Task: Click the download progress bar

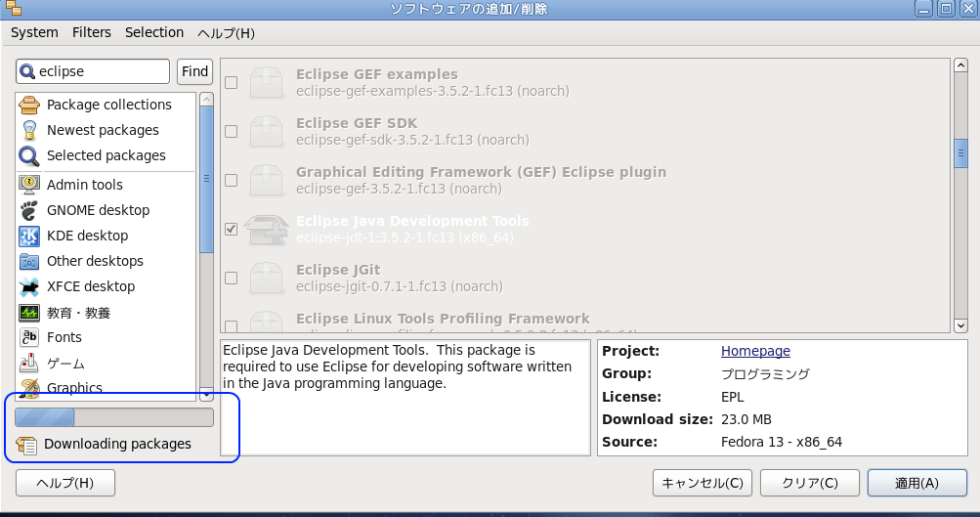Action: pos(114,417)
